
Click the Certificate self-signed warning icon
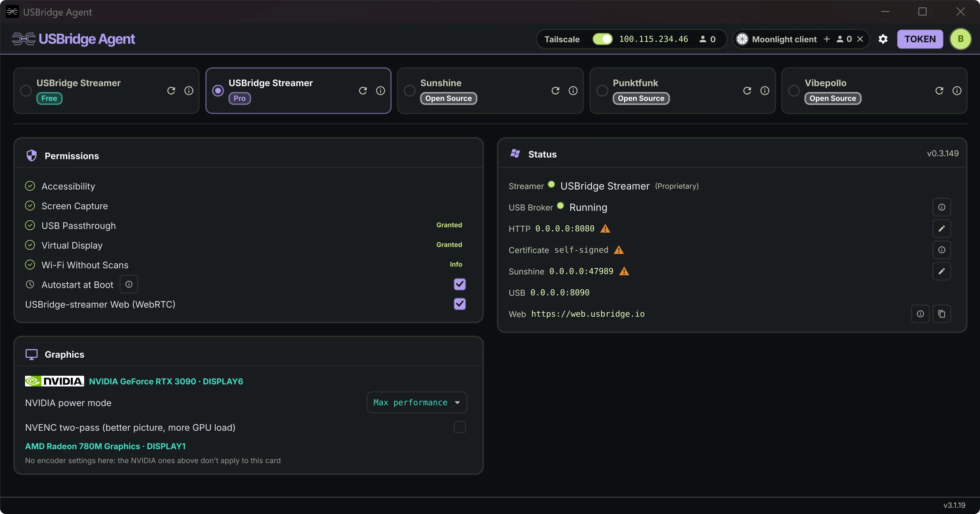point(619,250)
